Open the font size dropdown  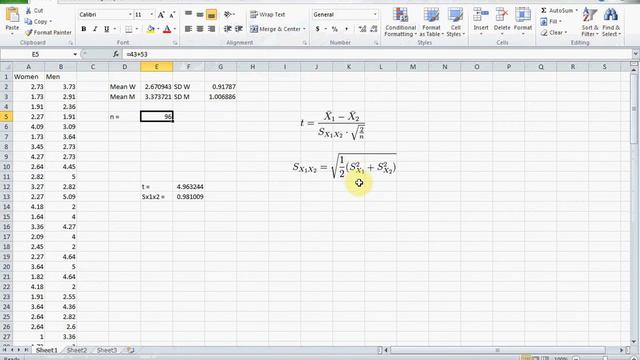point(151,15)
